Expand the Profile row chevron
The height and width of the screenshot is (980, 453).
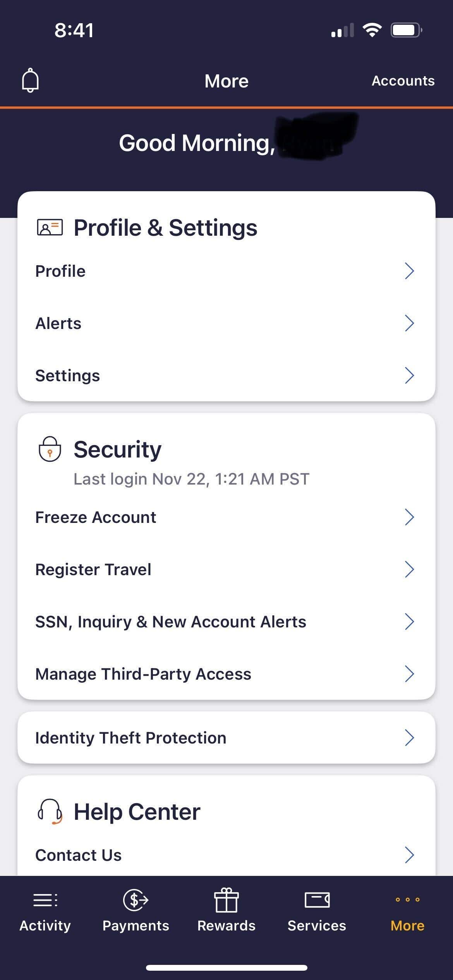pyautogui.click(x=409, y=271)
